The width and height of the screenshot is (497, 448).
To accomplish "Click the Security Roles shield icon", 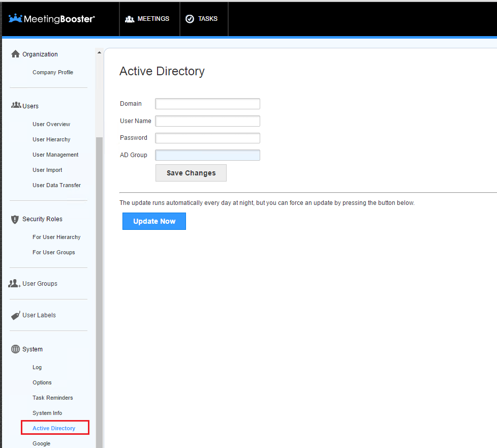I will pos(15,219).
